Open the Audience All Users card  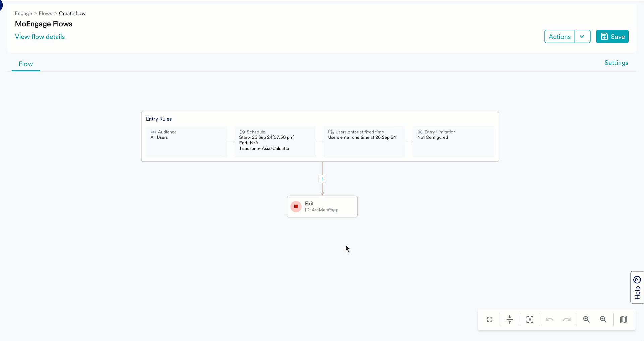186,142
